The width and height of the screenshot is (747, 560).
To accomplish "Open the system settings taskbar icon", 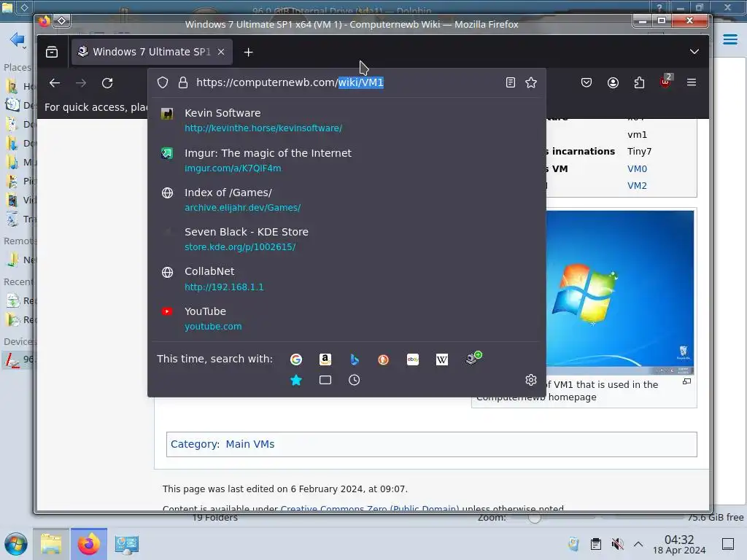I will click(x=127, y=544).
